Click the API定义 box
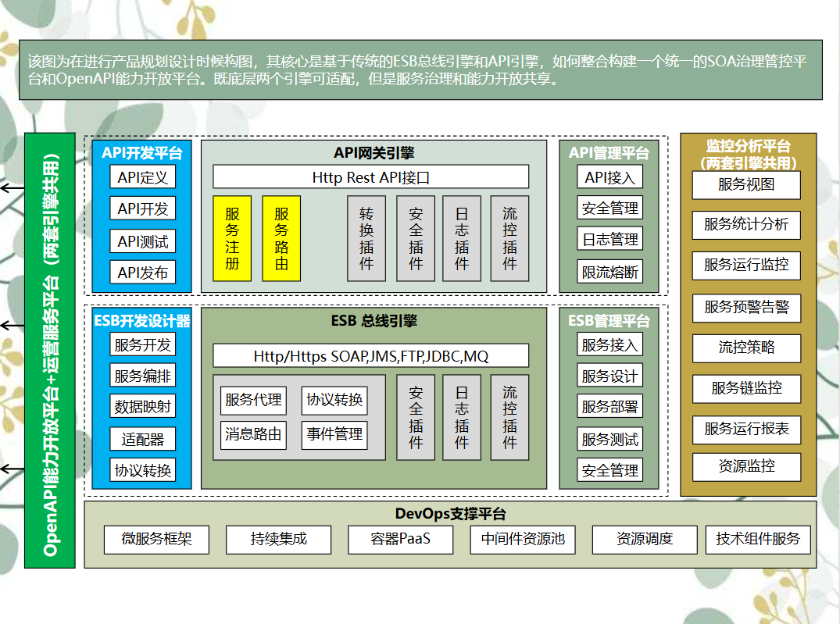Viewport: 840px width, 624px height. click(x=142, y=177)
